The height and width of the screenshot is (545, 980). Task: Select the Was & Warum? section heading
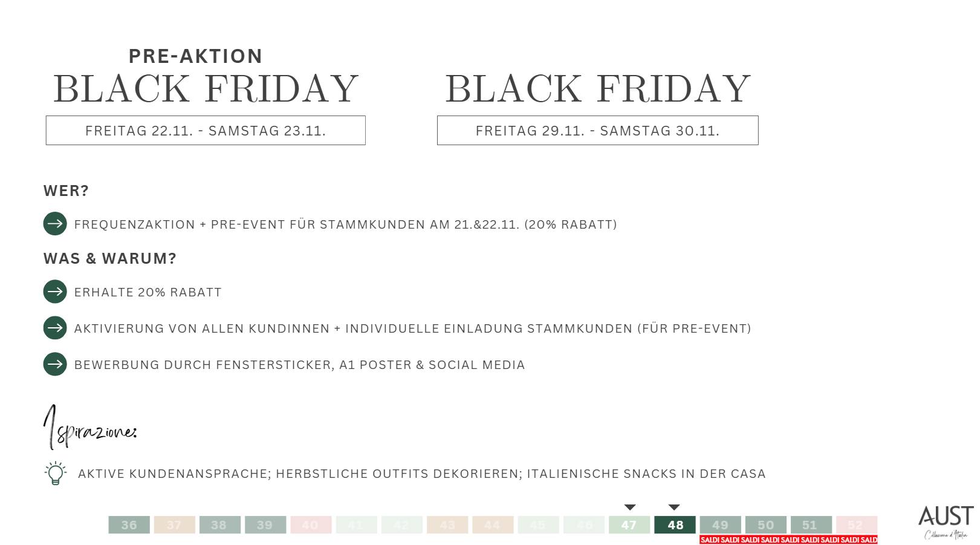[110, 258]
